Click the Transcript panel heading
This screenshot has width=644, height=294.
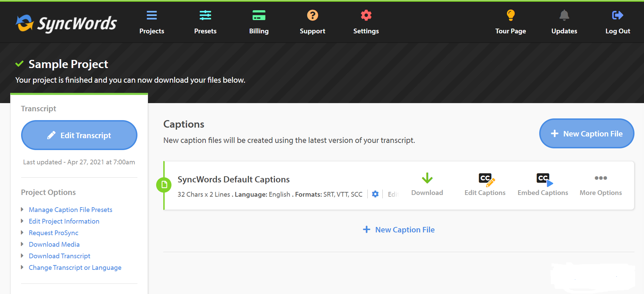tap(38, 109)
